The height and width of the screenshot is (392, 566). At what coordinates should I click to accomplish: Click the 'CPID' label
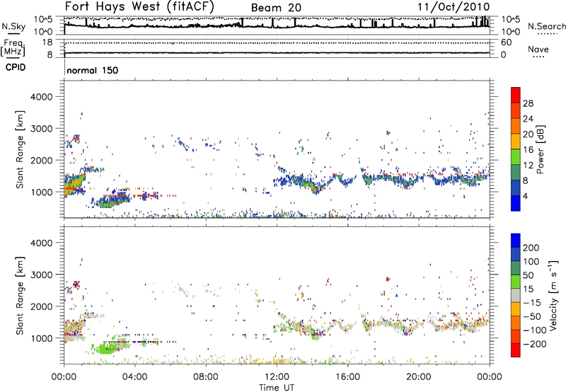click(16, 67)
